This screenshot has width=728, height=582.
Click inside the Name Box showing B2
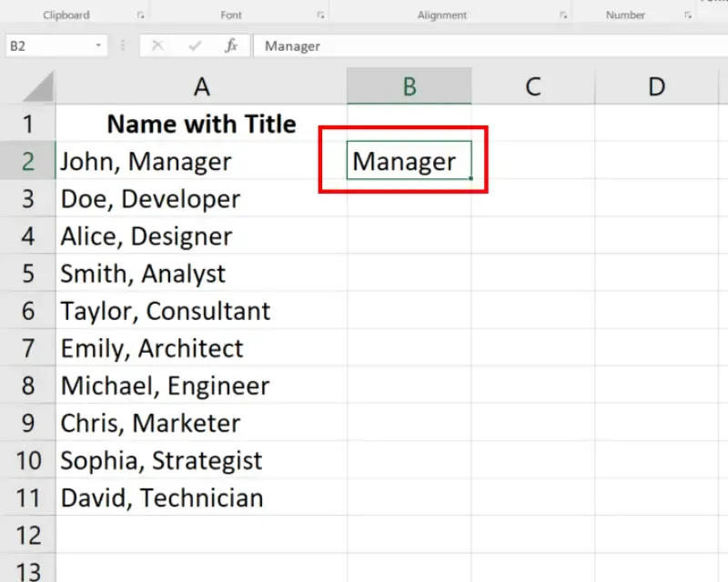pos(45,45)
